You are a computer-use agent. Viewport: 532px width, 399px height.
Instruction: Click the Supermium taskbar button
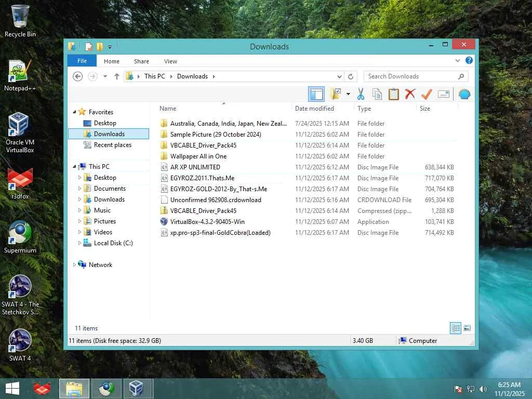click(107, 389)
